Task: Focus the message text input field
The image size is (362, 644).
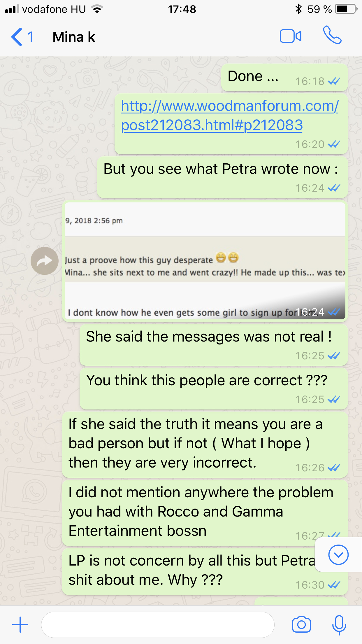Action: click(158, 624)
